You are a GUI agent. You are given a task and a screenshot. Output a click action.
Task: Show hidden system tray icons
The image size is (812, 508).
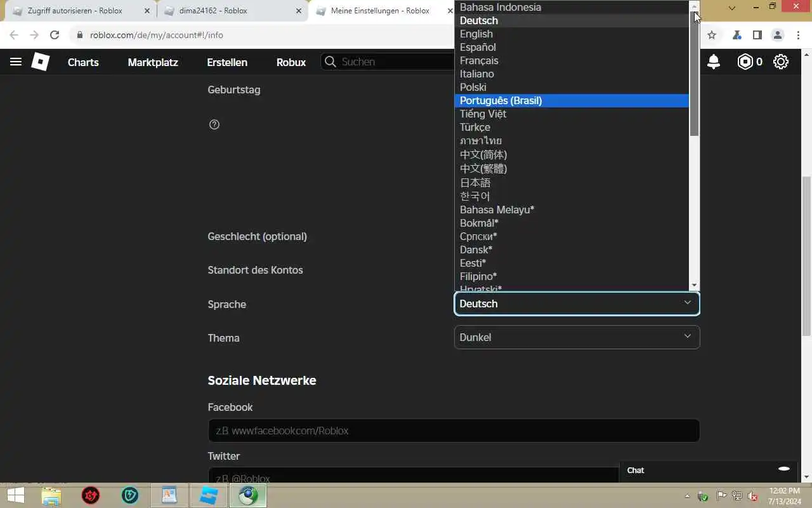click(x=688, y=496)
